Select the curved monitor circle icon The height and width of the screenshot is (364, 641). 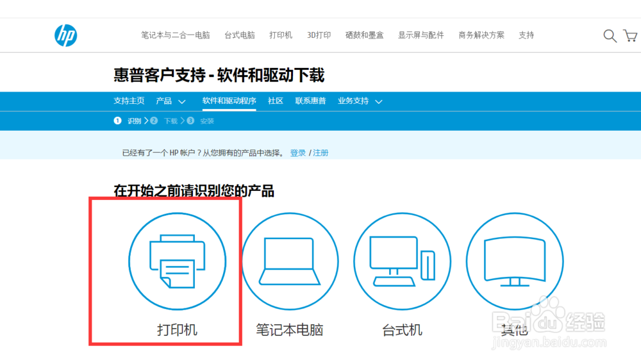pos(515,261)
